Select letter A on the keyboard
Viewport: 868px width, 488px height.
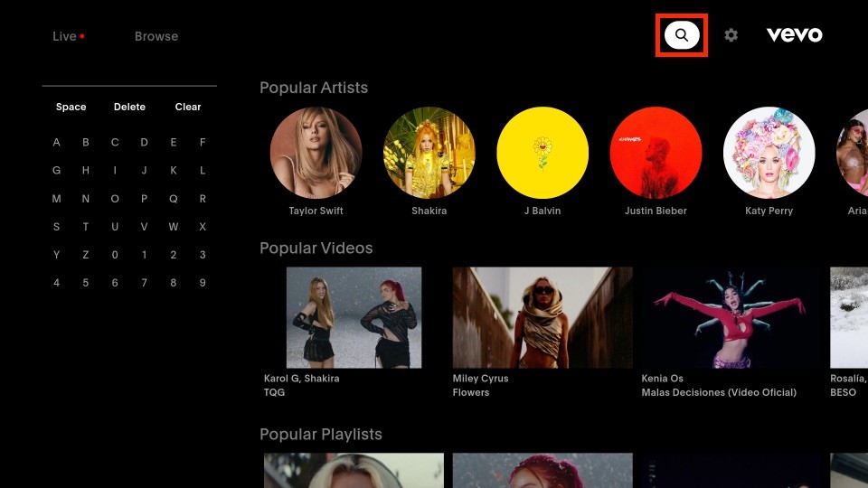click(56, 142)
